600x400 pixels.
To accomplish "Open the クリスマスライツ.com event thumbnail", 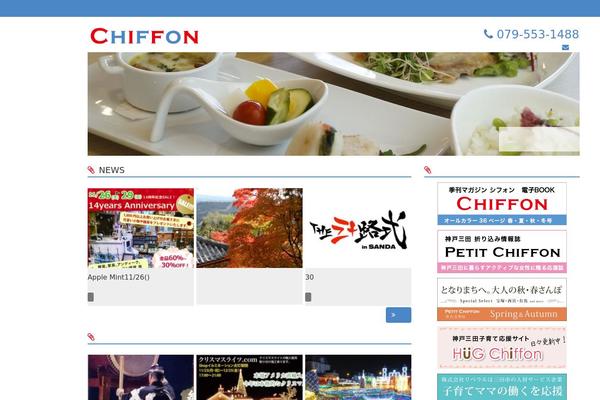I will pyautogui.click(x=249, y=377).
